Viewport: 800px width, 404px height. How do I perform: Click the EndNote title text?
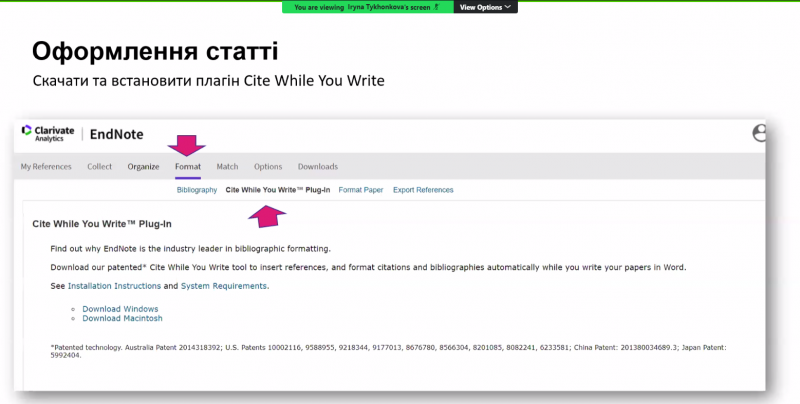coord(116,134)
